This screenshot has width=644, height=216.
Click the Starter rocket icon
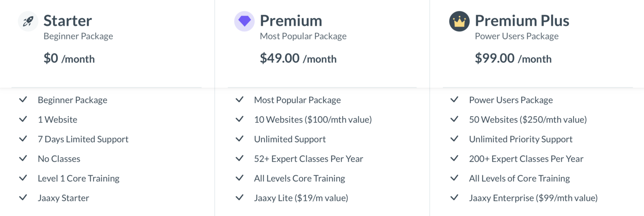[x=28, y=21]
